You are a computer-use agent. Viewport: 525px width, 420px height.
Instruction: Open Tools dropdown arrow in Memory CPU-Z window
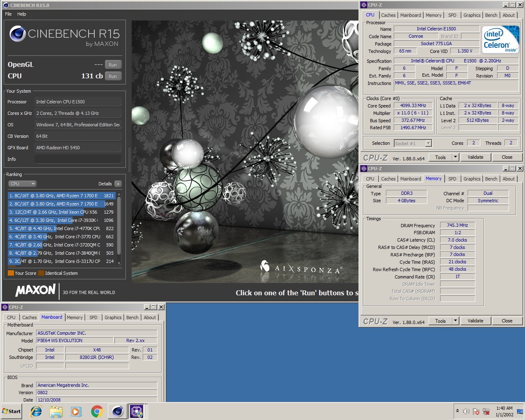(x=455, y=321)
